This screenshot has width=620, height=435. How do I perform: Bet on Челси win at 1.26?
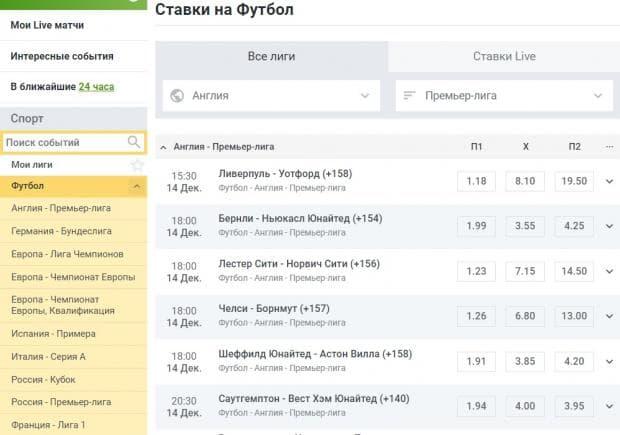click(x=476, y=316)
